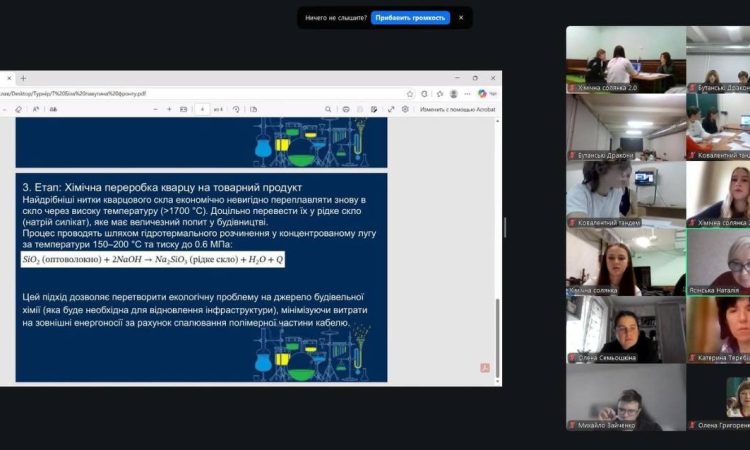750x450 pixels.
Task: Add page to favorites with star icon
Action: point(410,94)
